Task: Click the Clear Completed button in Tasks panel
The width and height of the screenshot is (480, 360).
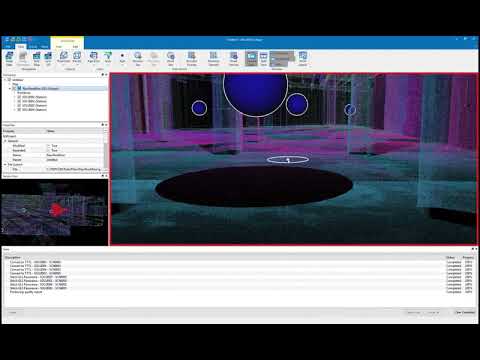Action: [465, 312]
